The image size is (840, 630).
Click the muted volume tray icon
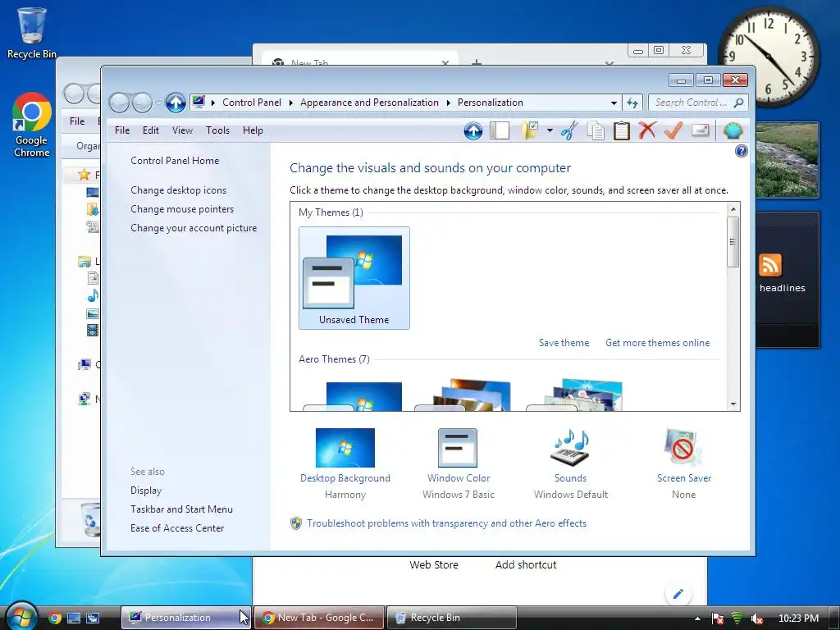(x=757, y=619)
